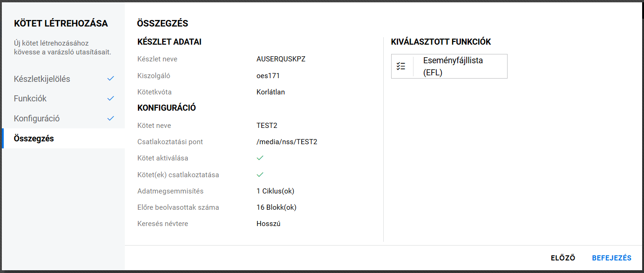Click the checkmark next to Konfiguráció

(x=110, y=118)
